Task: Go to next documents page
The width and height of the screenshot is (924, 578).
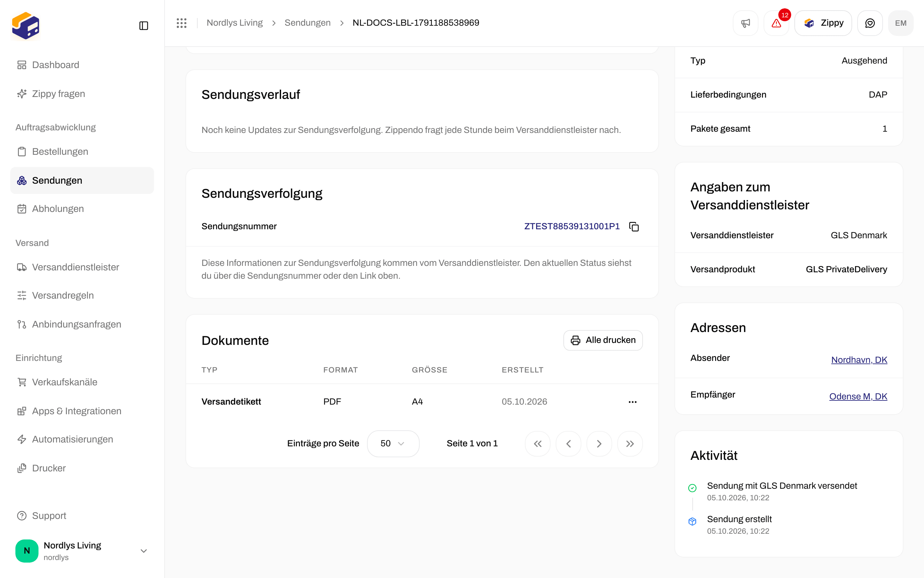Action: click(599, 443)
